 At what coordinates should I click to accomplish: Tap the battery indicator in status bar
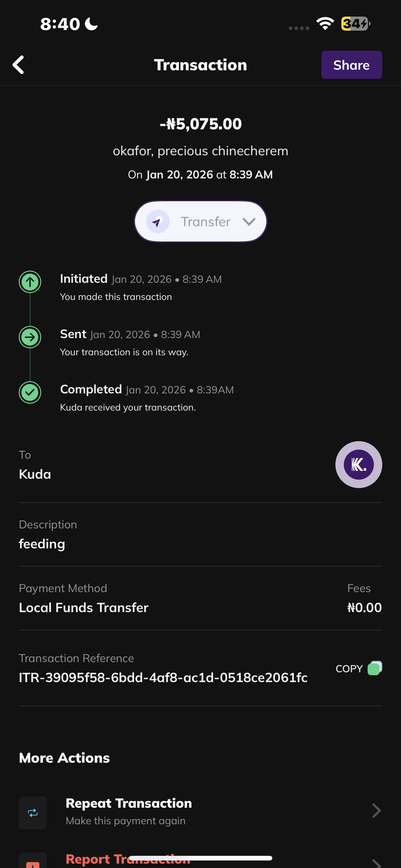pos(355,23)
